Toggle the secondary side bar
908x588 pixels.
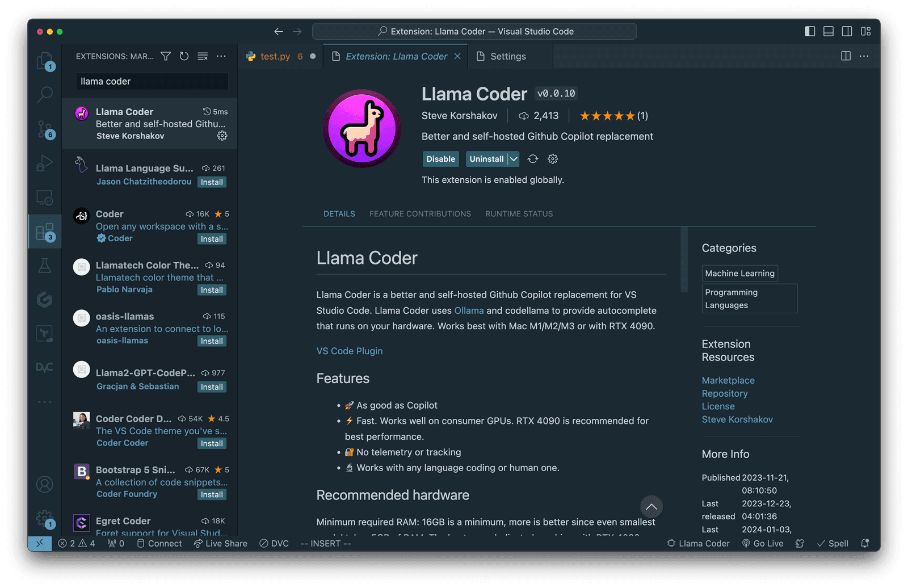[847, 31]
